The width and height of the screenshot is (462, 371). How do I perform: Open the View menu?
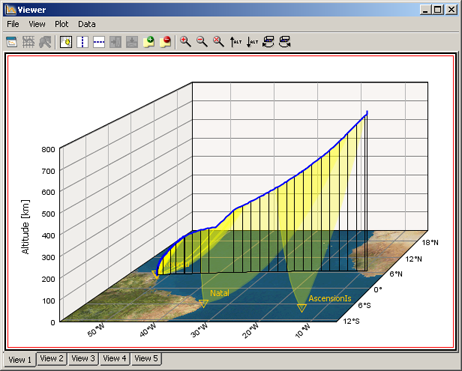[x=37, y=24]
